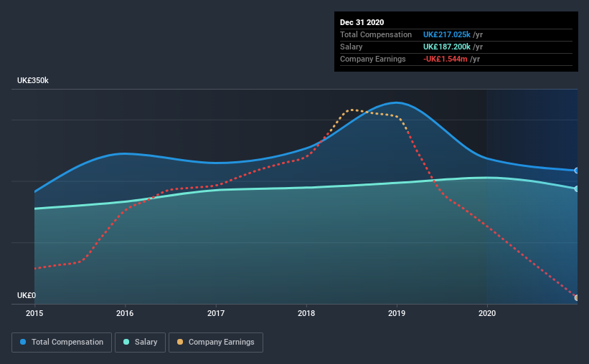
Task: Click the Salary label in tooltip
Action: [x=352, y=47]
